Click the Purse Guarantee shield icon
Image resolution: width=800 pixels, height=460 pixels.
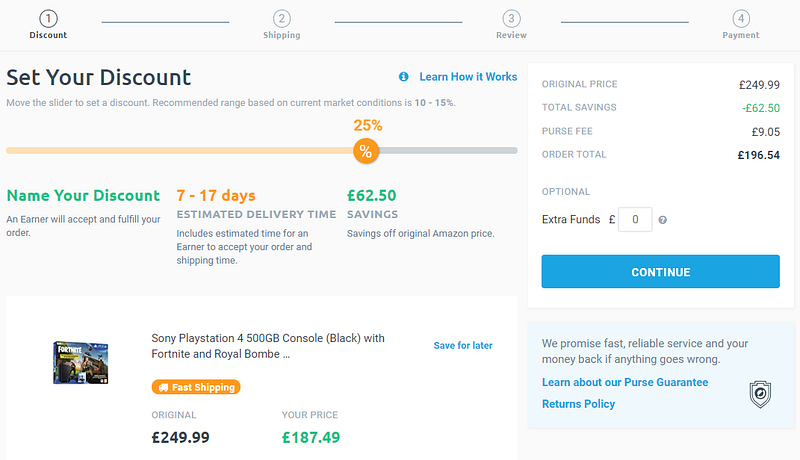coord(759,392)
